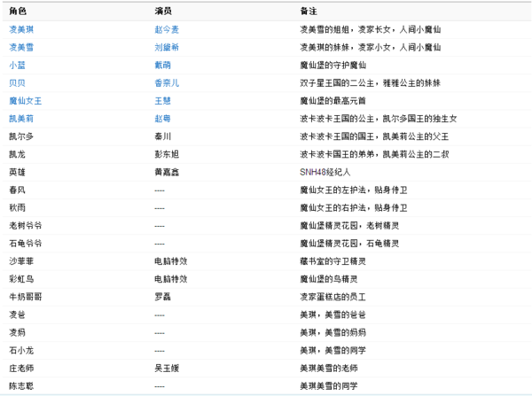532x396 pixels.
Task: Click role cell 英雄
Action: pos(18,172)
